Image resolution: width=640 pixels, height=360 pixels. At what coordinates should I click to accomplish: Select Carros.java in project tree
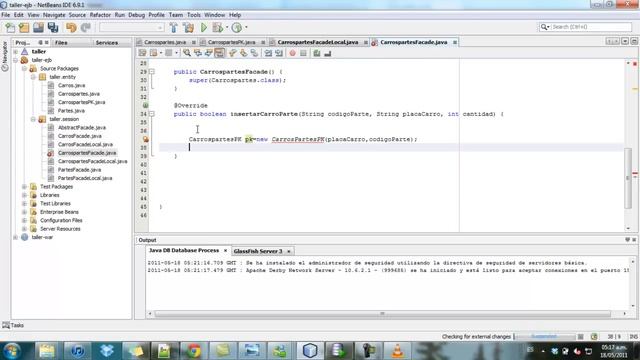71,85
